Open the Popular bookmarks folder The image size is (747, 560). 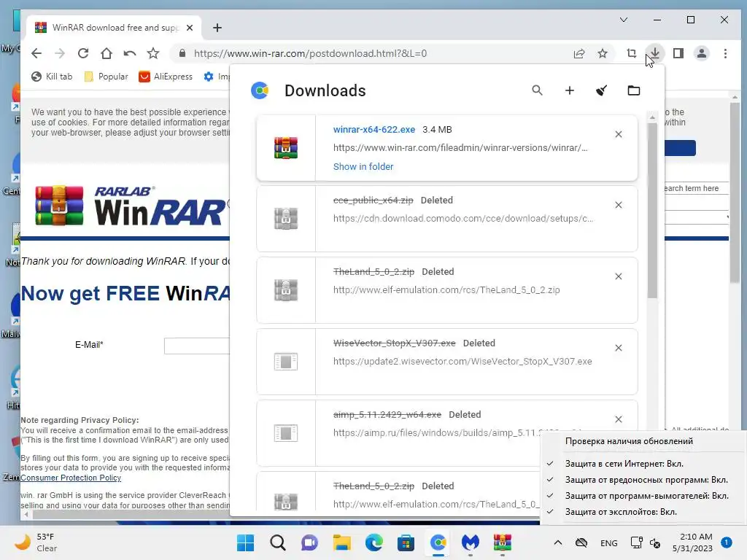click(x=106, y=76)
